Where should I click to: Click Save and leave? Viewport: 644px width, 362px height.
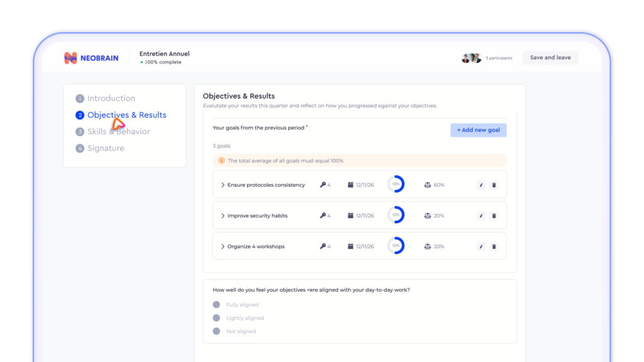point(550,57)
